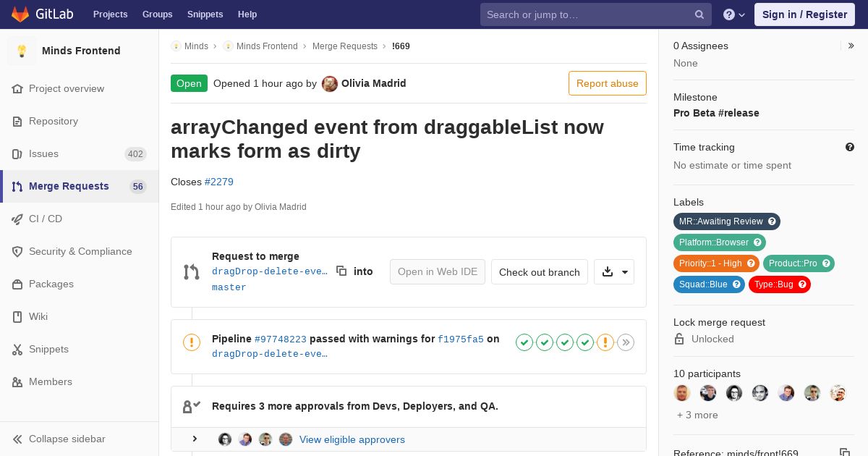The height and width of the screenshot is (456, 868).
Task: Click the Minds Frontend breadcrumb link
Action: click(x=267, y=46)
